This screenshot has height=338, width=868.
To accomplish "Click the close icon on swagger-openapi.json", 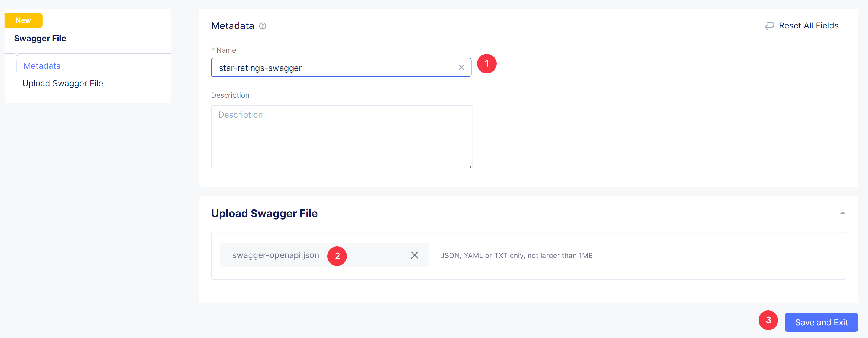I will [x=415, y=255].
